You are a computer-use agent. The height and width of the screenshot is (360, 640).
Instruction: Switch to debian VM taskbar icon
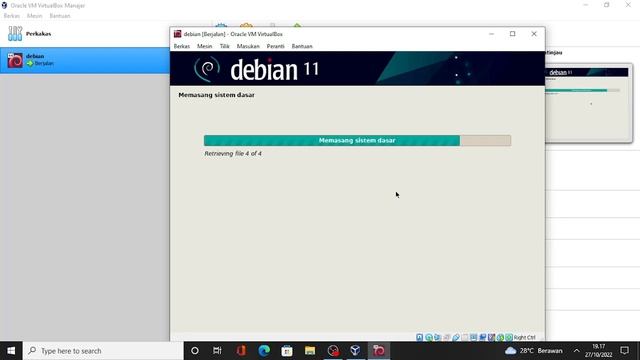379,351
